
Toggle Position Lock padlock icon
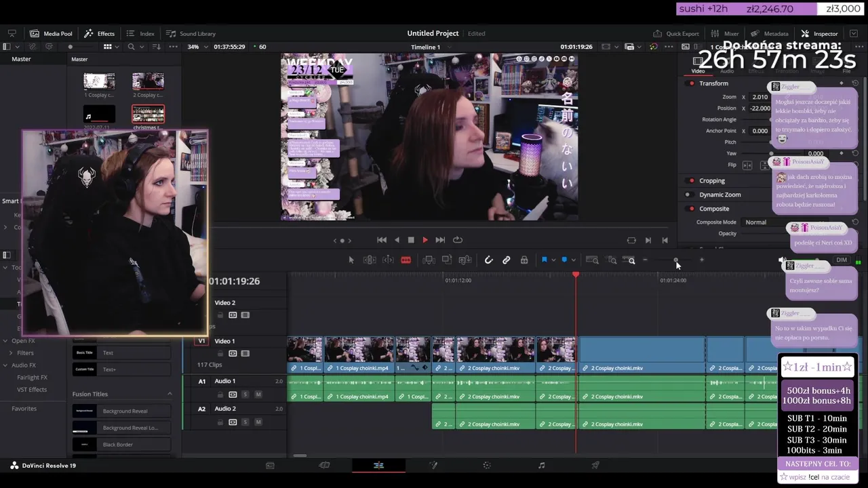pos(524,260)
